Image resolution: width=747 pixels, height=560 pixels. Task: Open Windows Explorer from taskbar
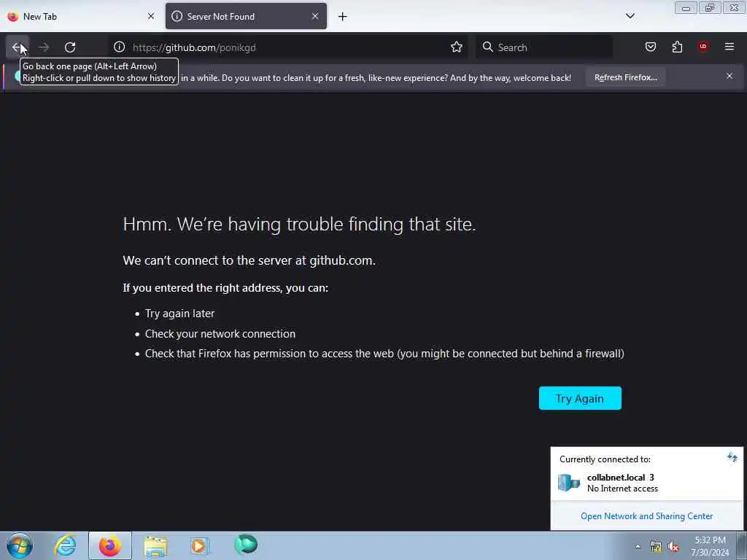click(155, 545)
